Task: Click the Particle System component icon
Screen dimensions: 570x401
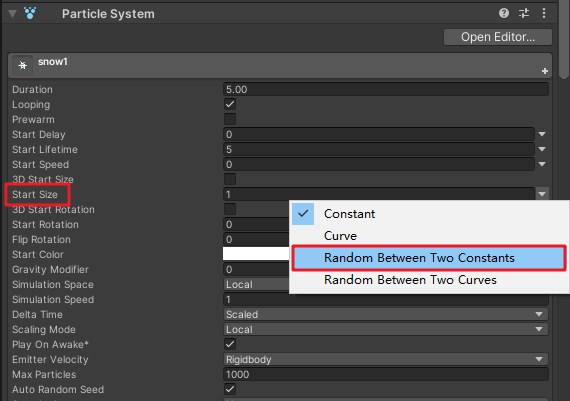Action: coord(30,13)
